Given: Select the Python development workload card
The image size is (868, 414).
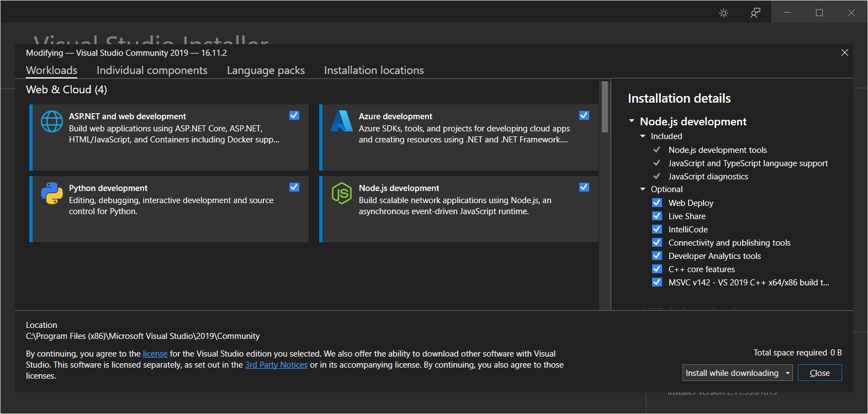Looking at the screenshot, I should (x=169, y=209).
